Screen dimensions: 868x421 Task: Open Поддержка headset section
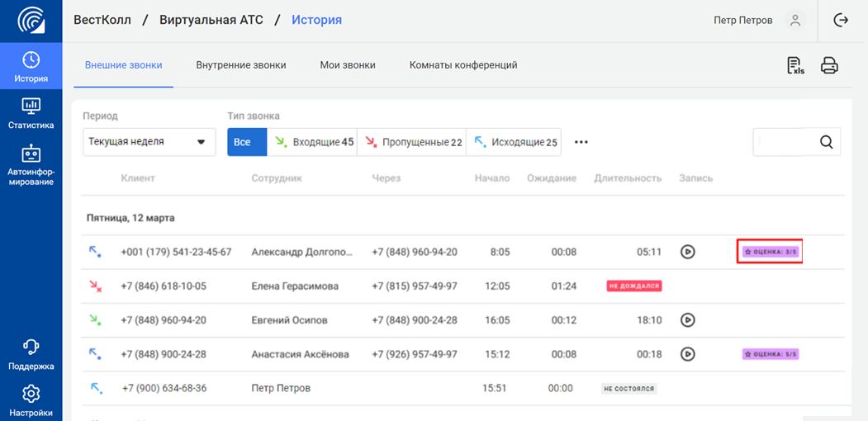coord(31,354)
